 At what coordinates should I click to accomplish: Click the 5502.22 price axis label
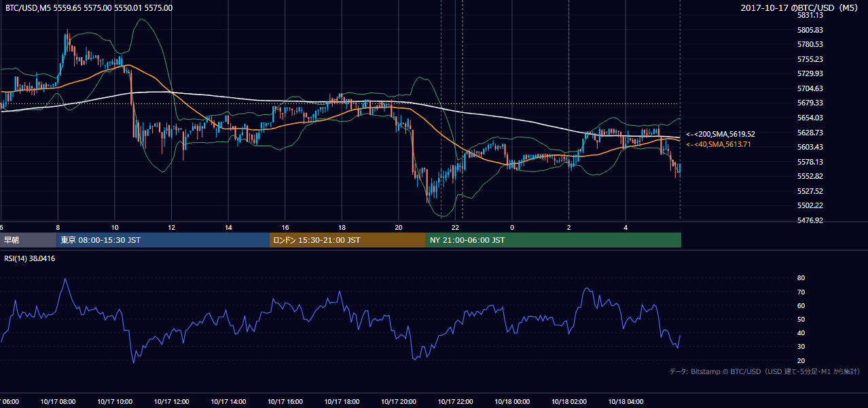(x=811, y=205)
